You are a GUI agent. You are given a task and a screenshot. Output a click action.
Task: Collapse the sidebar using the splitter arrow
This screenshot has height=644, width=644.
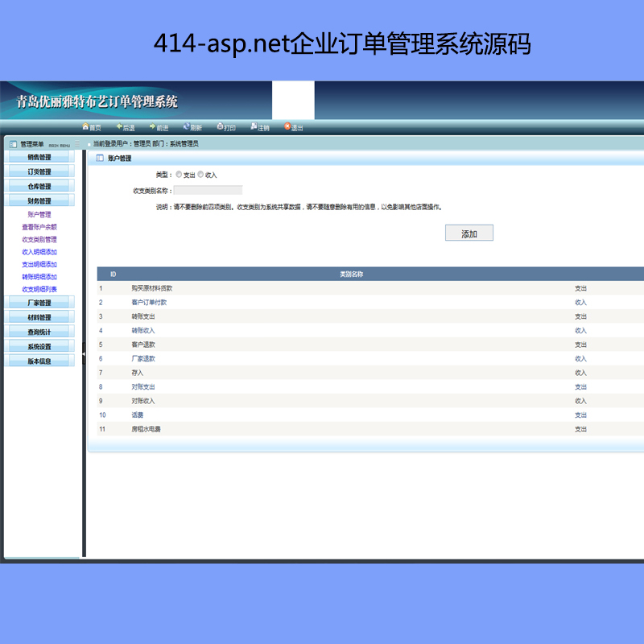pos(84,353)
